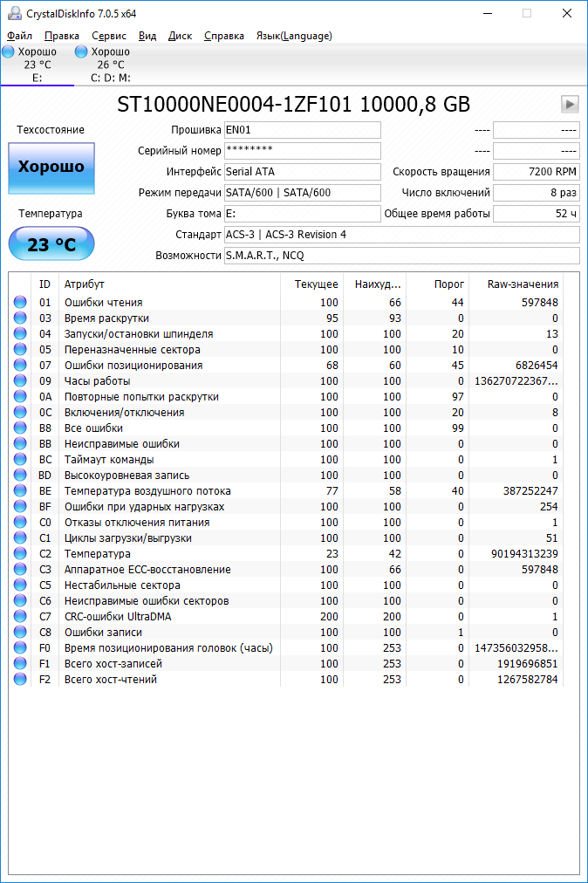588x883 pixels.
Task: Click status icon of attribute C2 temperature
Action: tap(20, 554)
